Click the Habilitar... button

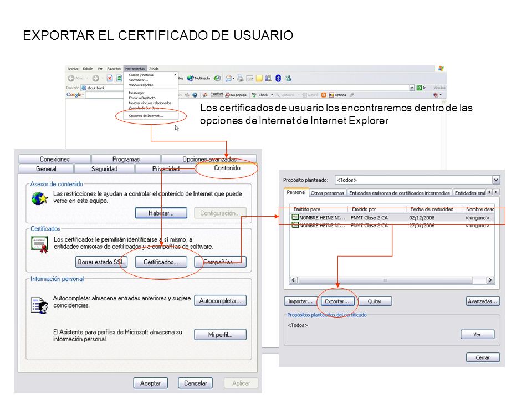[161, 213]
